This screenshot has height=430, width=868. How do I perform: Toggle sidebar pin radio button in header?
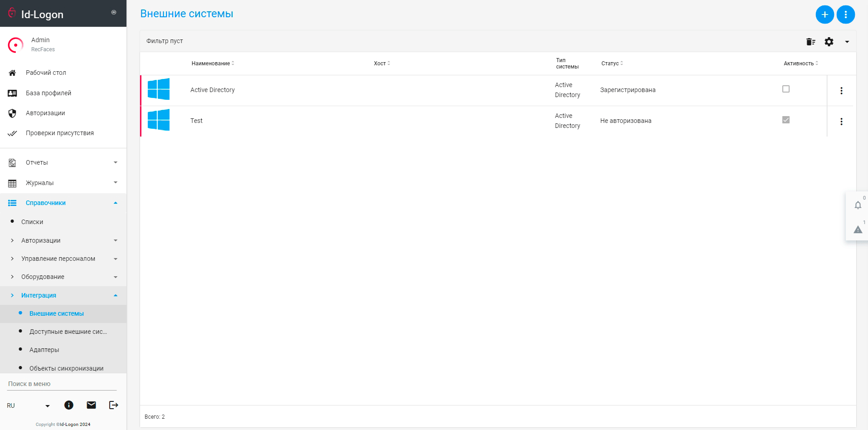pyautogui.click(x=114, y=12)
